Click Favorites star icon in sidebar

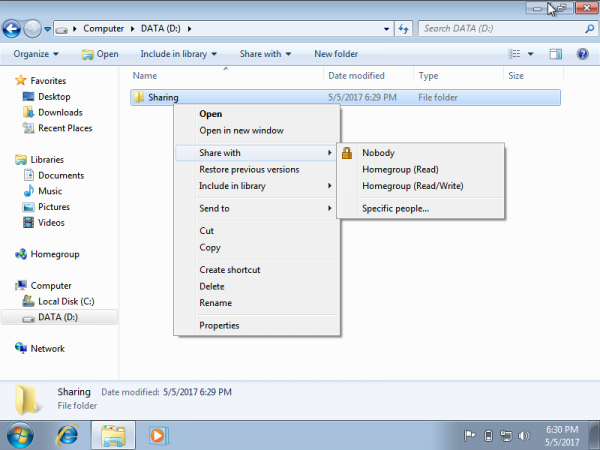coord(20,80)
